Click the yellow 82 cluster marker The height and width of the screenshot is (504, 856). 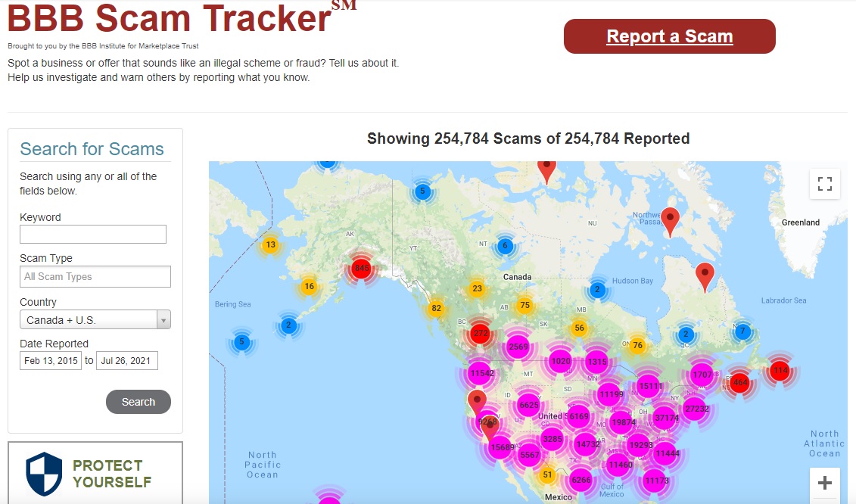(436, 308)
